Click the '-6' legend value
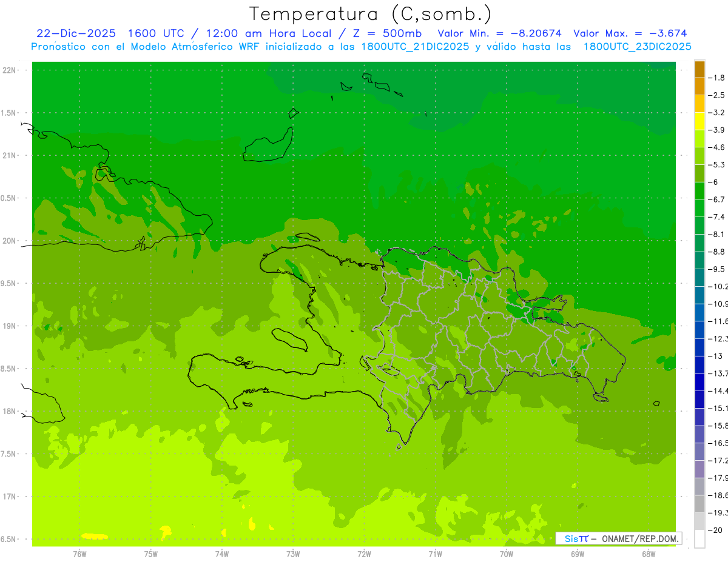 coord(714,182)
